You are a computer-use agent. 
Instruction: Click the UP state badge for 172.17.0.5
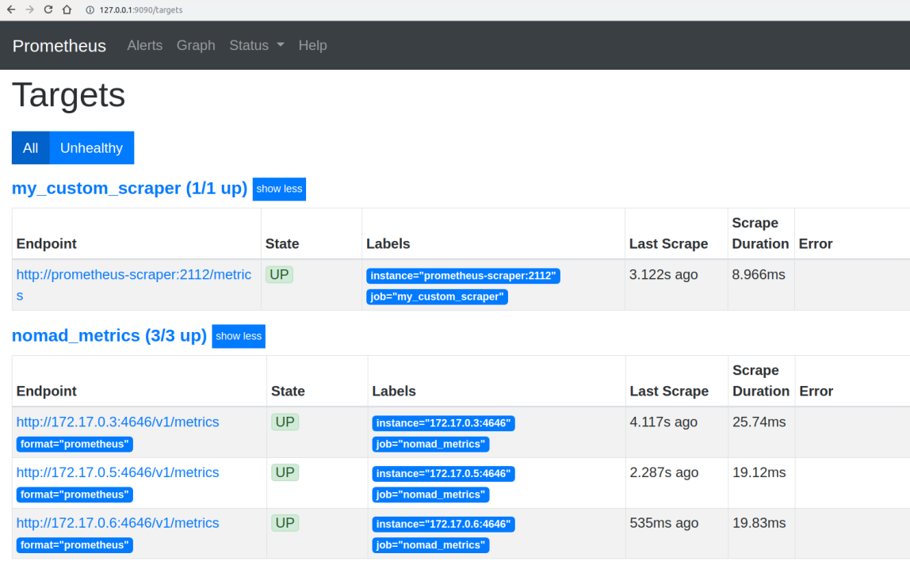[285, 472]
